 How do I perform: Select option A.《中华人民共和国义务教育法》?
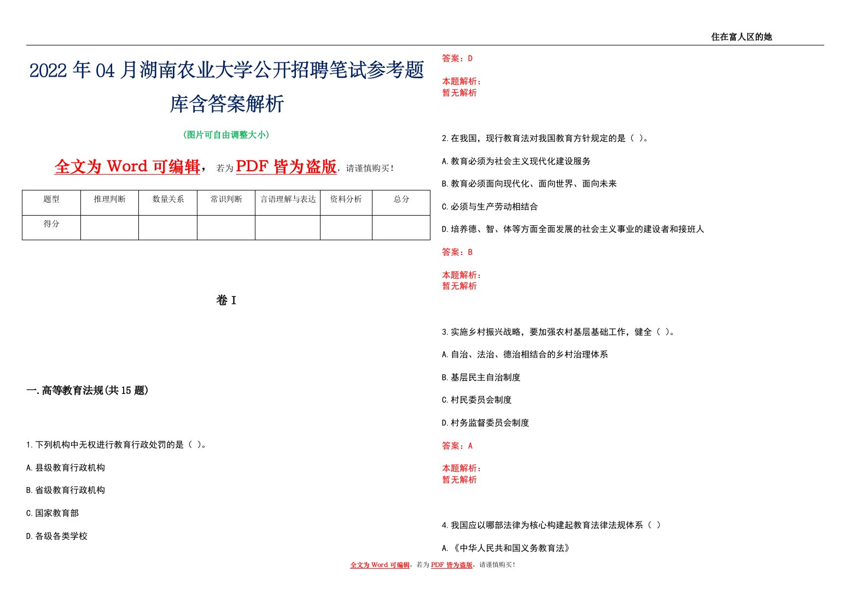click(x=506, y=548)
